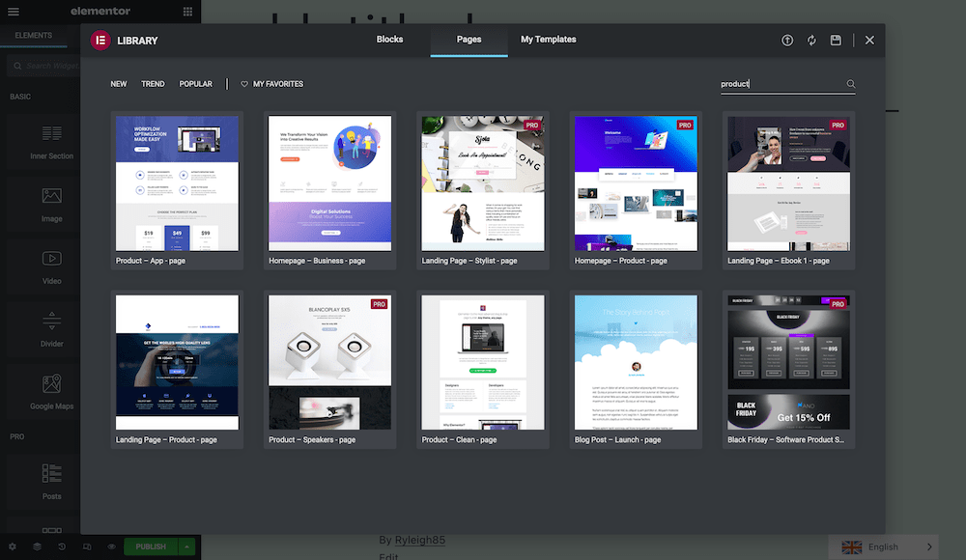Image resolution: width=966 pixels, height=560 pixels.
Task: Click the Elementor logo in Library header
Action: tap(100, 40)
